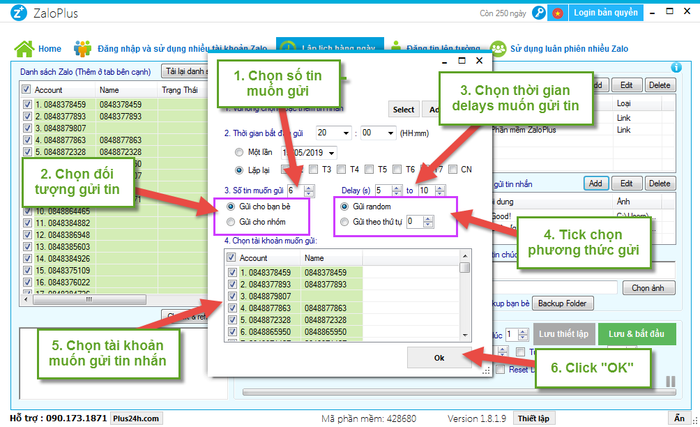The height and width of the screenshot is (427, 700).
Task: Click Lưu thiết lập button
Action: tap(564, 334)
